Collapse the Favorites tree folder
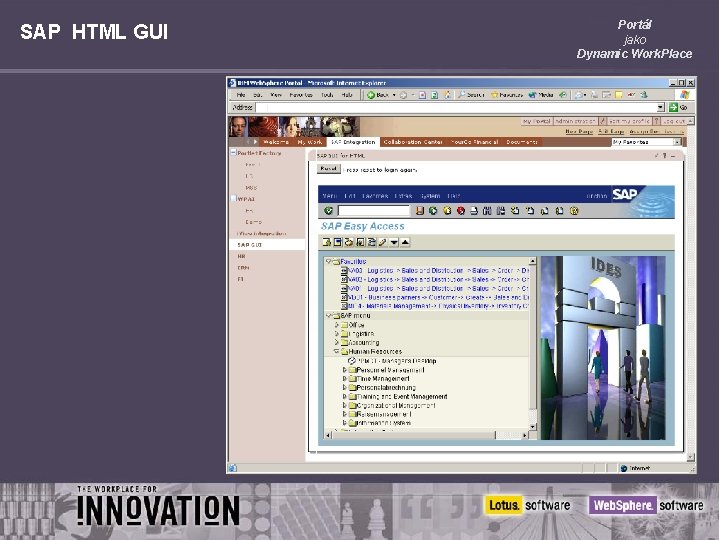 329,261
